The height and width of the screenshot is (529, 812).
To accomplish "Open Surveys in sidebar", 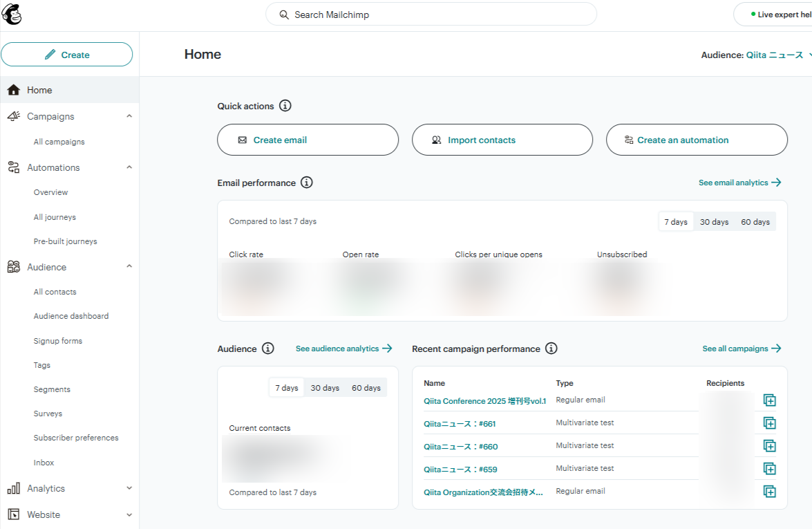I will [48, 414].
